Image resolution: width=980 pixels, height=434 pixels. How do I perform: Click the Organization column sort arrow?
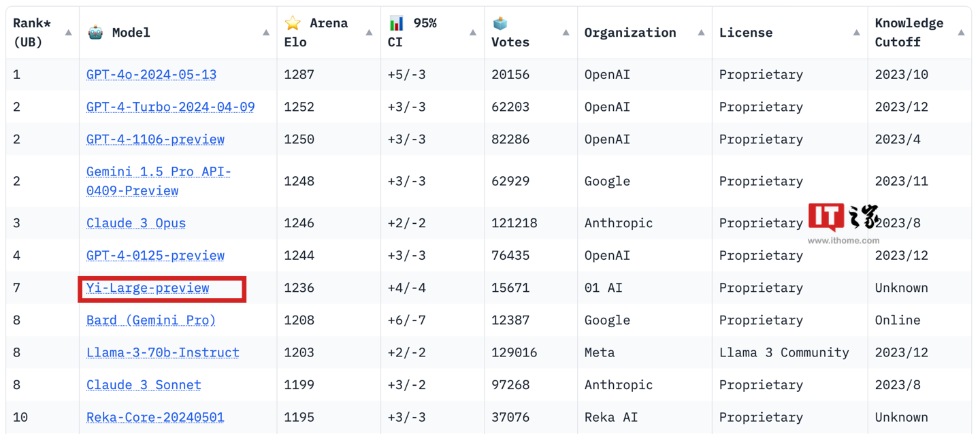coord(701,33)
